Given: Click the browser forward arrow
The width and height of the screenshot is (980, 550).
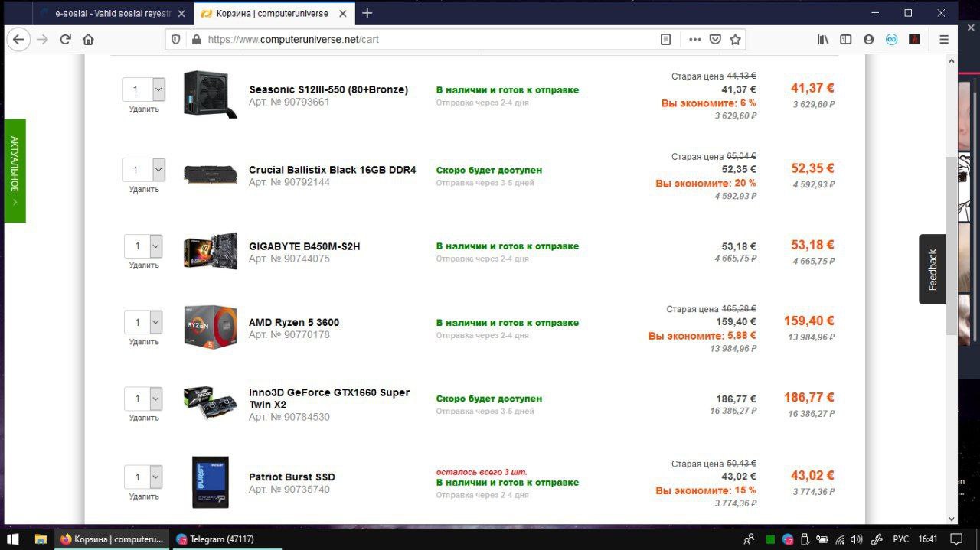Looking at the screenshot, I should pos(42,39).
